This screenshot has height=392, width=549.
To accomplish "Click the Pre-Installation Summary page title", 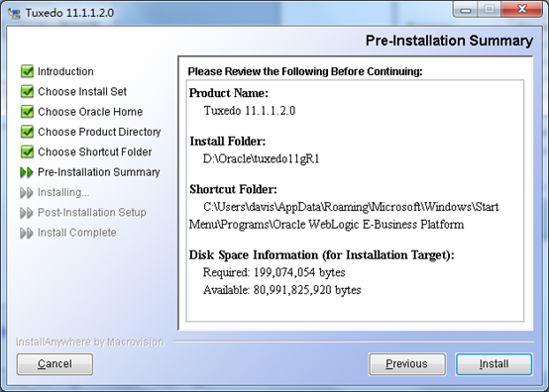I will pyautogui.click(x=449, y=41).
